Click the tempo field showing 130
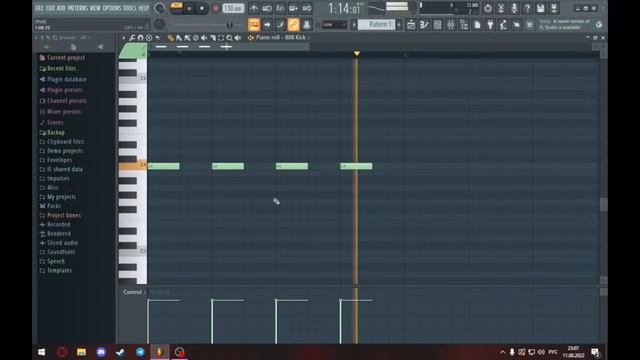Screen dimensions: 640x360 tap(233, 8)
